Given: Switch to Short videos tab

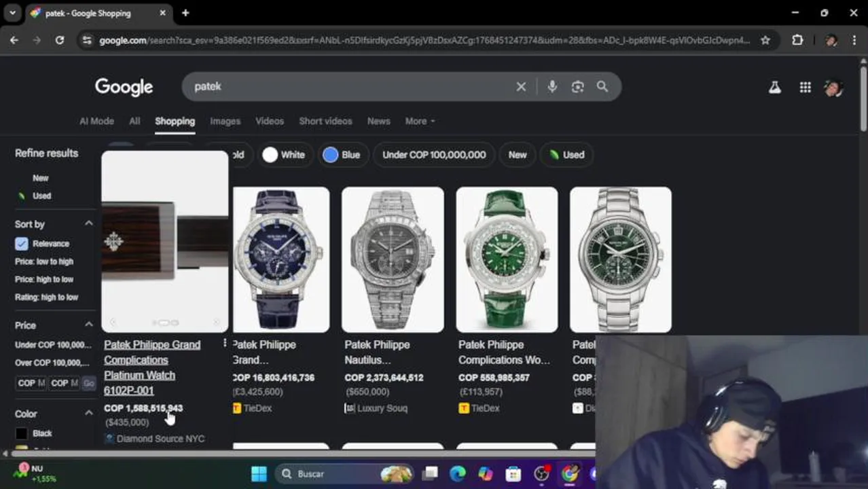Looking at the screenshot, I should (x=325, y=121).
